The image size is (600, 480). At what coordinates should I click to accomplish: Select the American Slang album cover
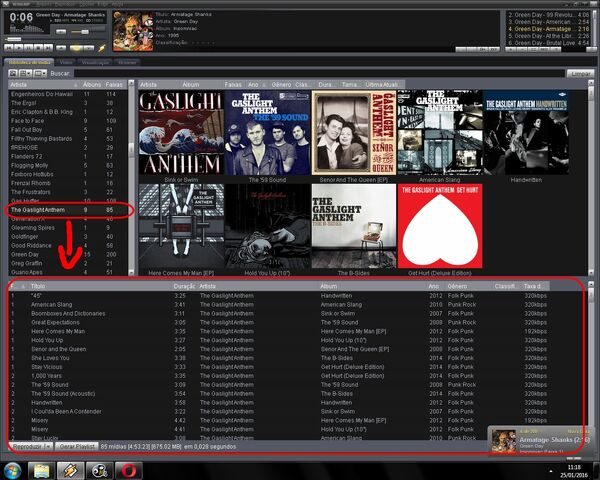click(x=440, y=132)
